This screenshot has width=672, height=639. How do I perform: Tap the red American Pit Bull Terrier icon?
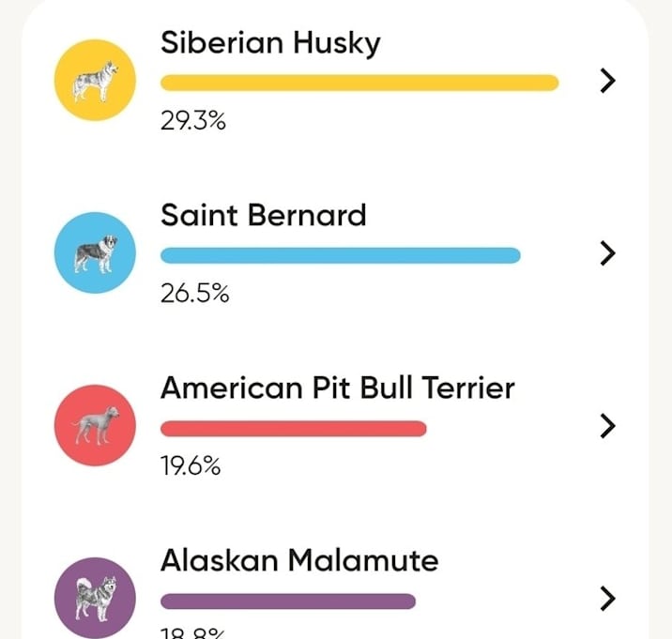point(95,426)
